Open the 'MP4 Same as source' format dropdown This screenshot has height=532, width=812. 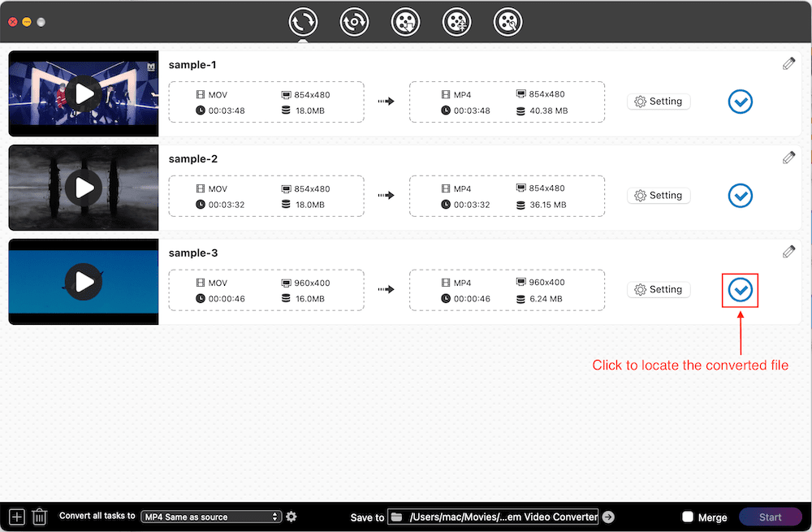coord(211,517)
